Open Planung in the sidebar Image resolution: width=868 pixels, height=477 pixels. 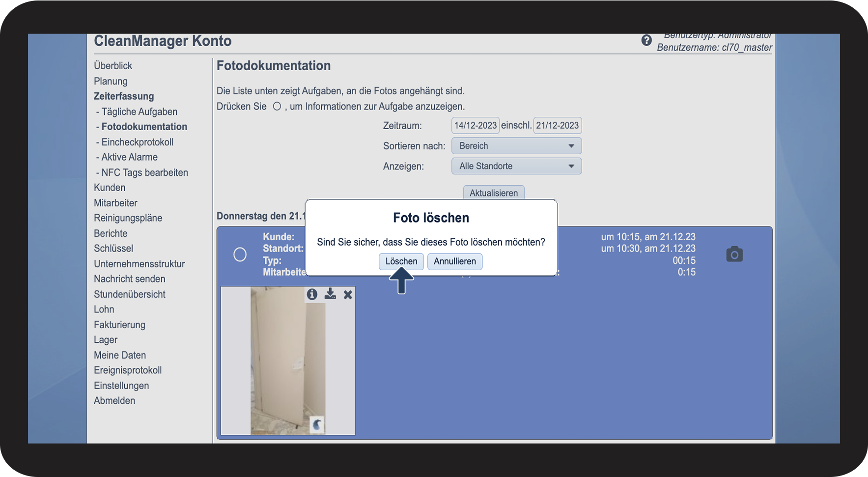(x=111, y=81)
